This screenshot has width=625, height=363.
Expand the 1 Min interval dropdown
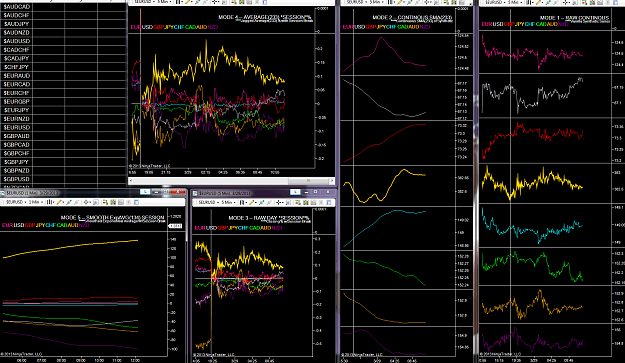(35, 202)
